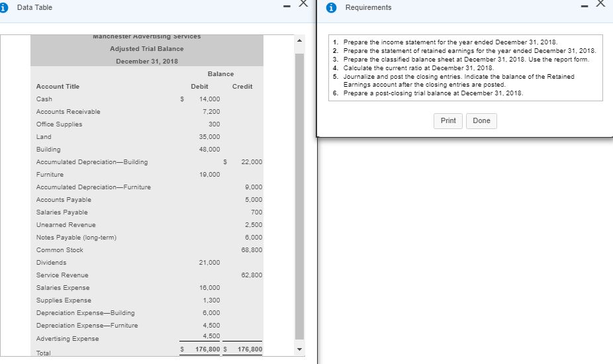Close the Requirements dialog
The image size is (613, 364).
[601, 4]
